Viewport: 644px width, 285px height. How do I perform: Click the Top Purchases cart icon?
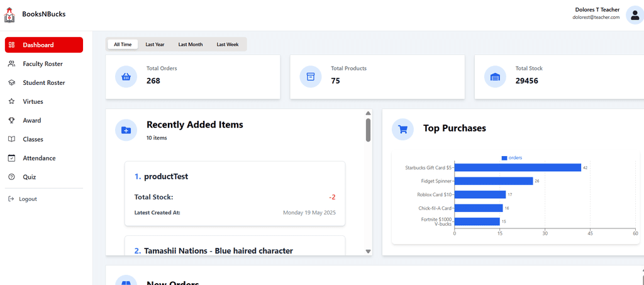(x=402, y=129)
